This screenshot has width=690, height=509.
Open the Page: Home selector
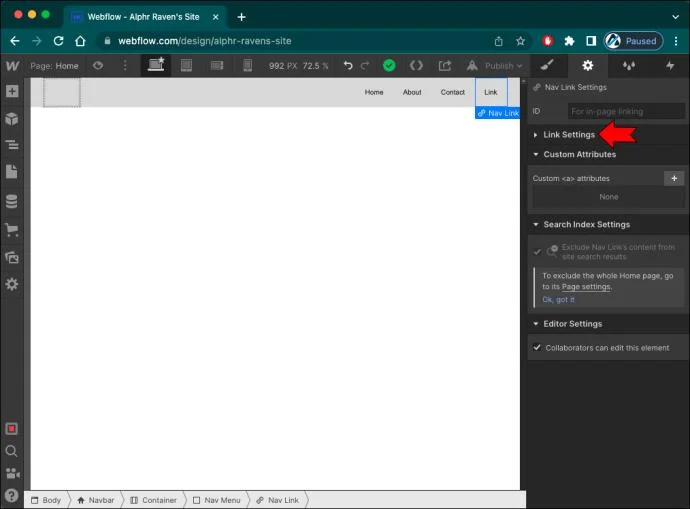click(x=54, y=66)
